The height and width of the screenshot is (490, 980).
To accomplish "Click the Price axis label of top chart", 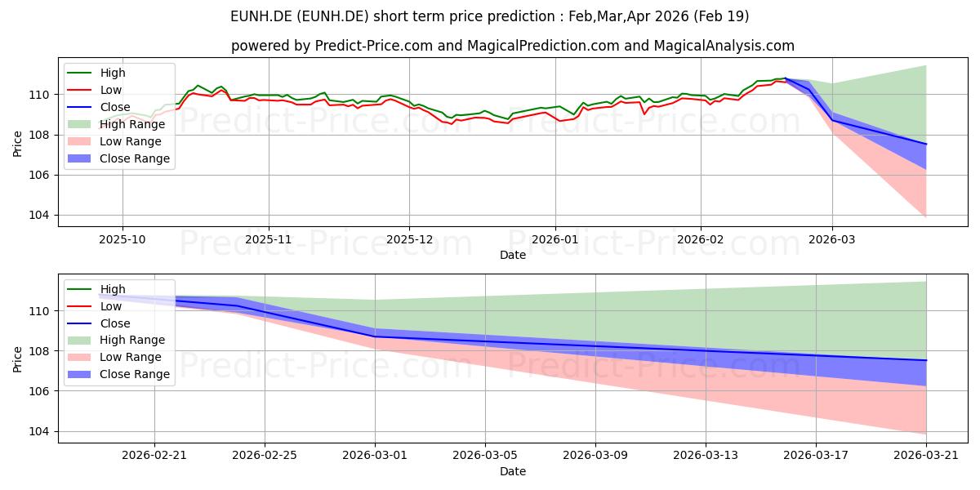I will [18, 144].
